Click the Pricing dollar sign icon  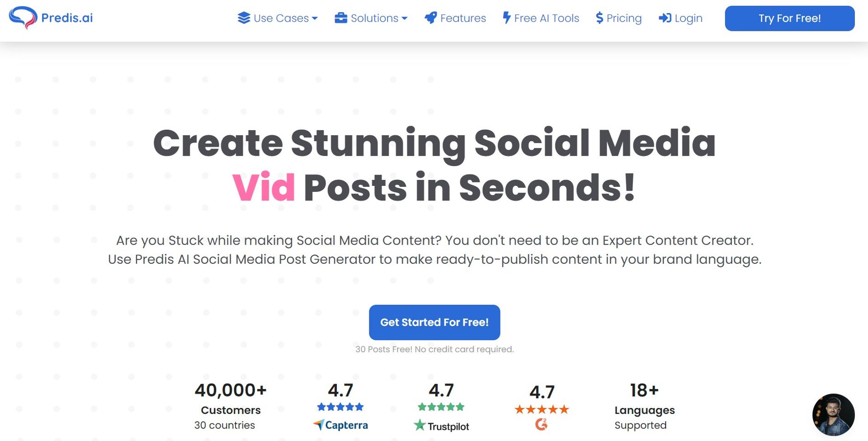pos(599,18)
